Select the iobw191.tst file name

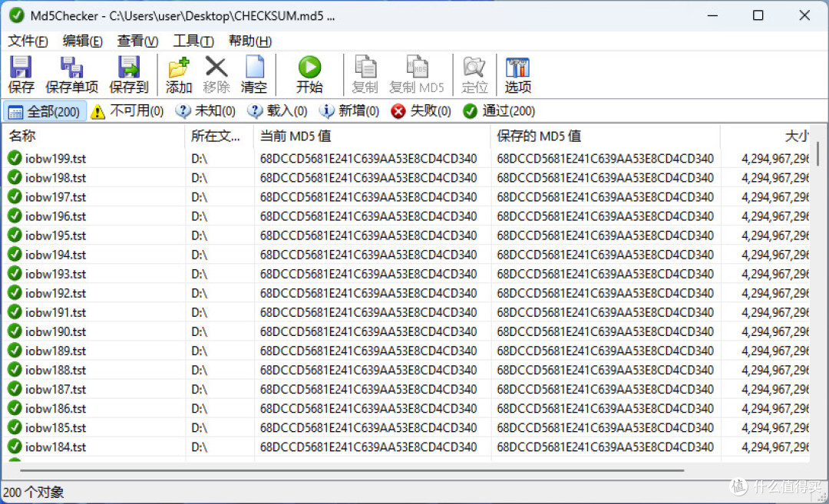coord(55,312)
